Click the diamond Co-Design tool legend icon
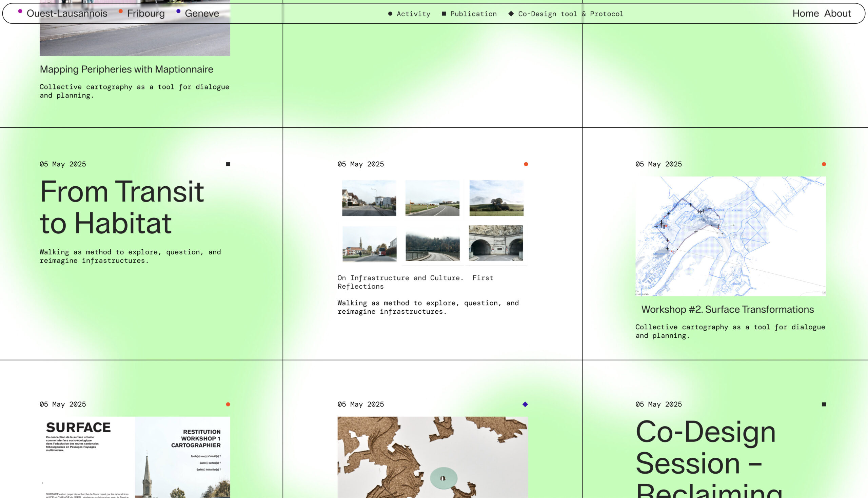The image size is (868, 498). click(x=511, y=14)
